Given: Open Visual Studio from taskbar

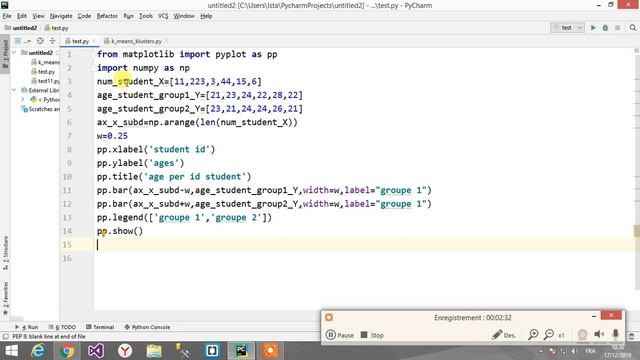Looking at the screenshot, I should click(96, 351).
